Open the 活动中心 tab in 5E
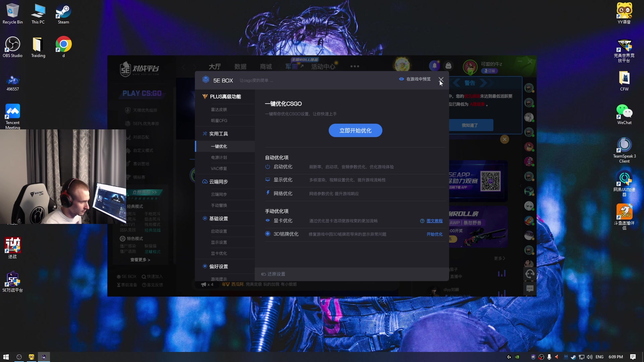The width and height of the screenshot is (644, 362). (323, 67)
